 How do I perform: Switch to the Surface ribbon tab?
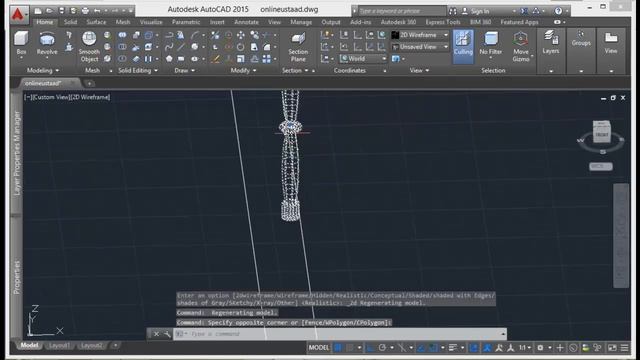point(96,22)
